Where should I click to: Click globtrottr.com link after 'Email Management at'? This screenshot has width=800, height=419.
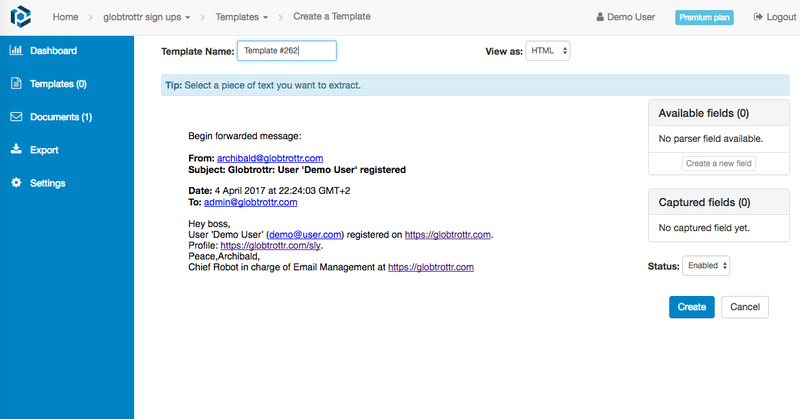point(431,267)
